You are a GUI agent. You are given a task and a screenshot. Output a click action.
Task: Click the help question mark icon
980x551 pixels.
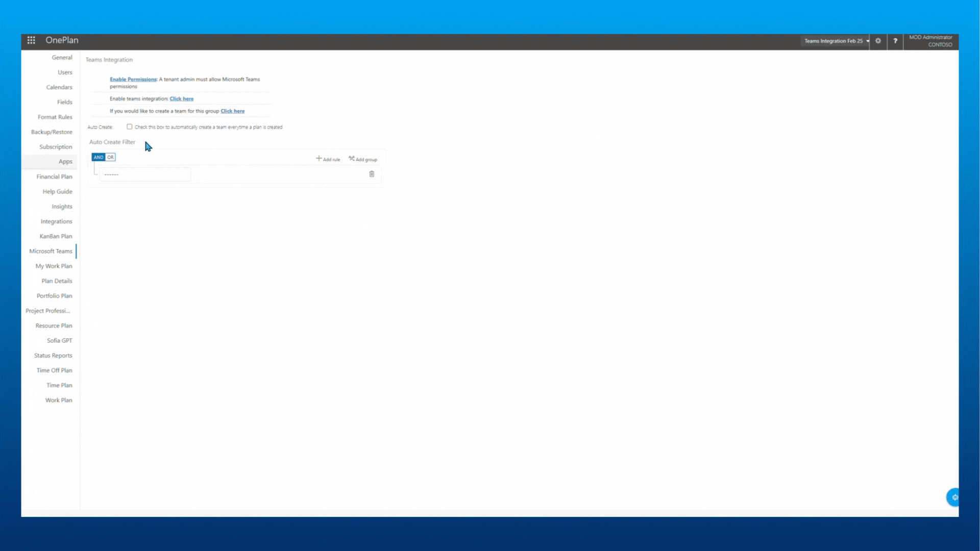click(x=895, y=41)
